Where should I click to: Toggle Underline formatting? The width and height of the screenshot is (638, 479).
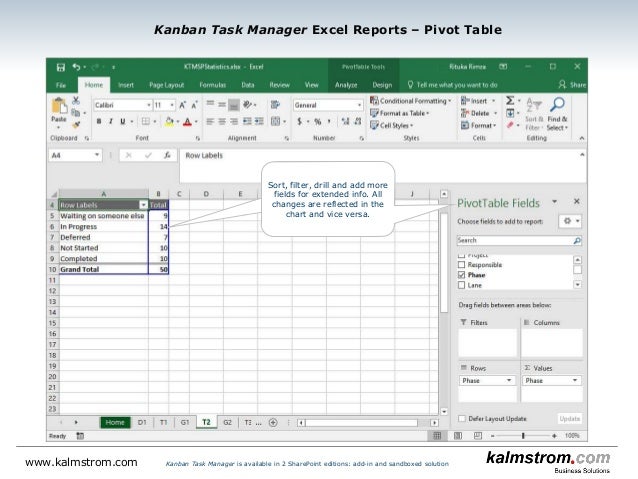click(x=122, y=121)
